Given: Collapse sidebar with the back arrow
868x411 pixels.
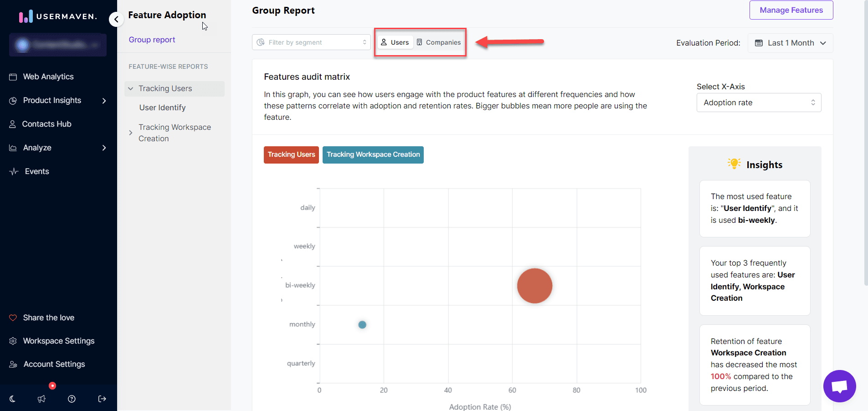Looking at the screenshot, I should click(116, 19).
